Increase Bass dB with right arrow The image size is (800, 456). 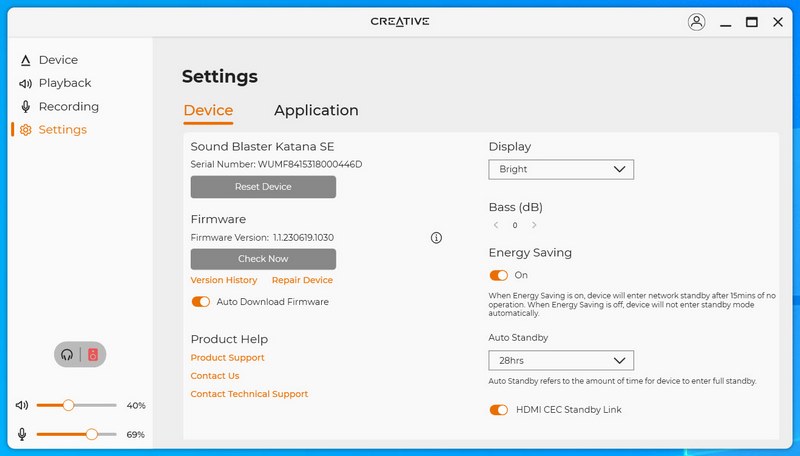534,225
